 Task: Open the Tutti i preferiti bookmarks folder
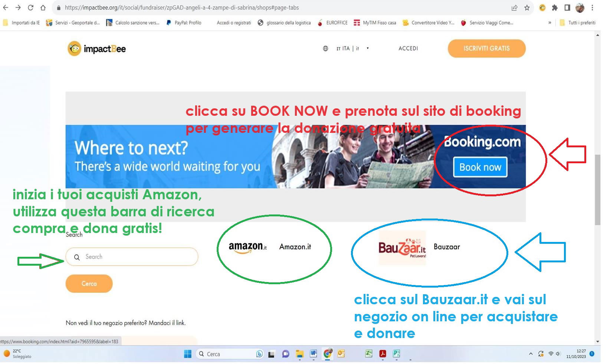[577, 23]
